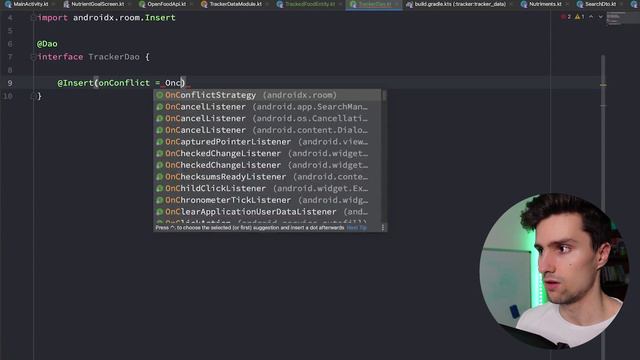Image resolution: width=640 pixels, height=360 pixels.
Task: Select OnConflictStrategy (androidx.room) suggestion
Action: point(267,95)
